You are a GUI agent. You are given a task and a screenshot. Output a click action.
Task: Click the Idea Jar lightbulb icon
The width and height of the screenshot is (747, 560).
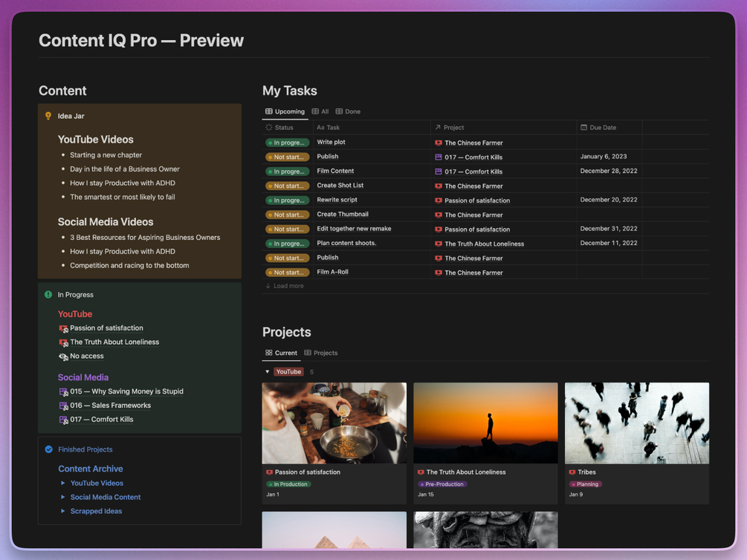pos(48,116)
